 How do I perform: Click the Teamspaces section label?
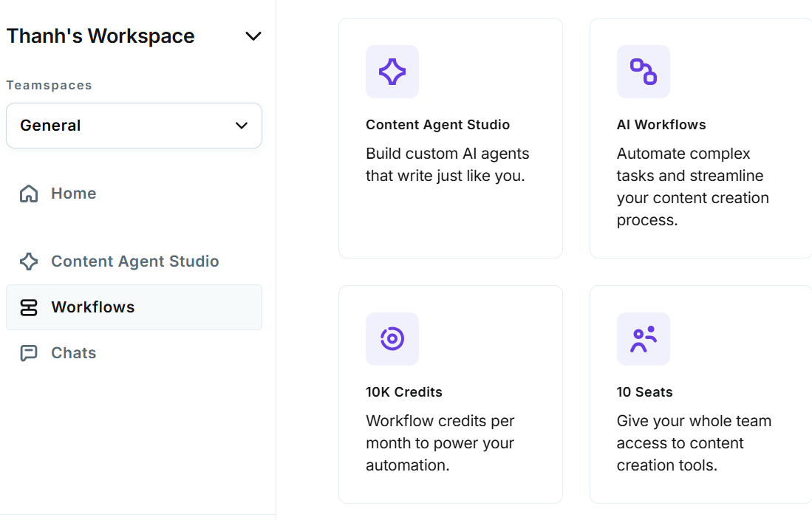[x=49, y=85]
